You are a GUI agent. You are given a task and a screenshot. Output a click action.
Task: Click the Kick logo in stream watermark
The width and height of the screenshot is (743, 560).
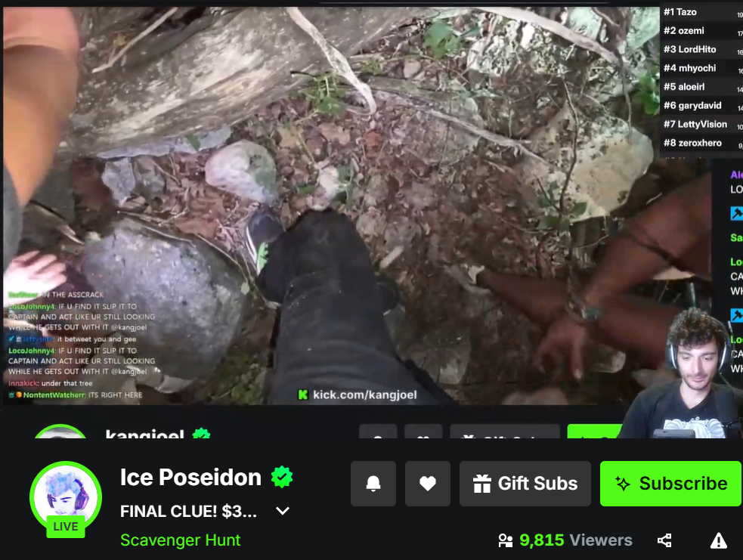click(x=303, y=394)
